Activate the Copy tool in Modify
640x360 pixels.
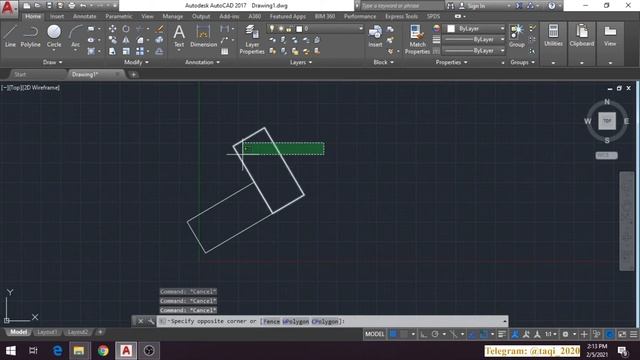(112, 40)
